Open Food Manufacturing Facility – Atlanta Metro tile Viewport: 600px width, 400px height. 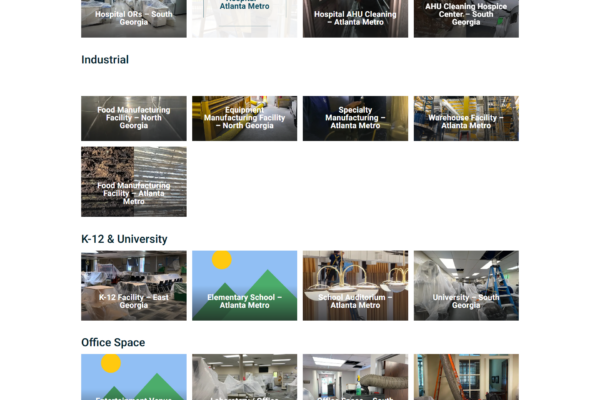(x=134, y=182)
